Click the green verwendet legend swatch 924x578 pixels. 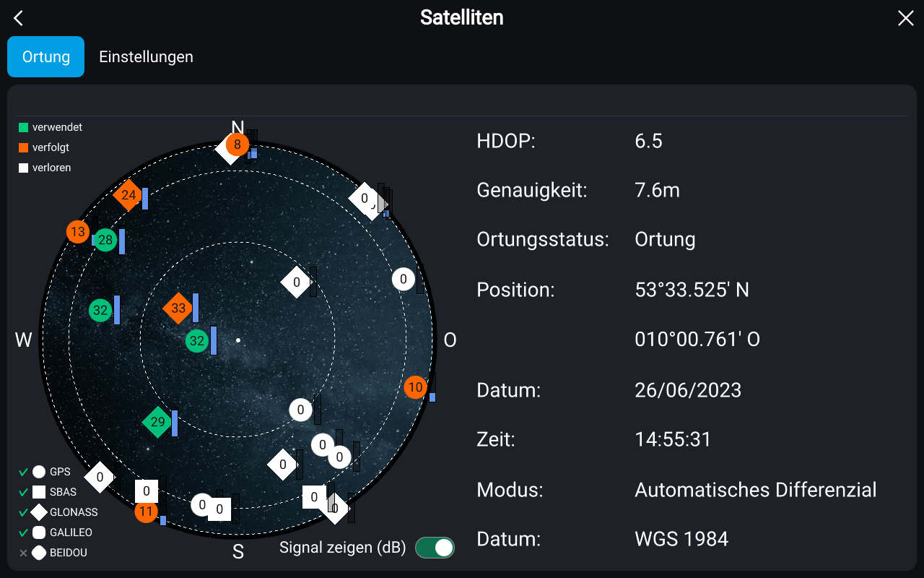point(24,128)
